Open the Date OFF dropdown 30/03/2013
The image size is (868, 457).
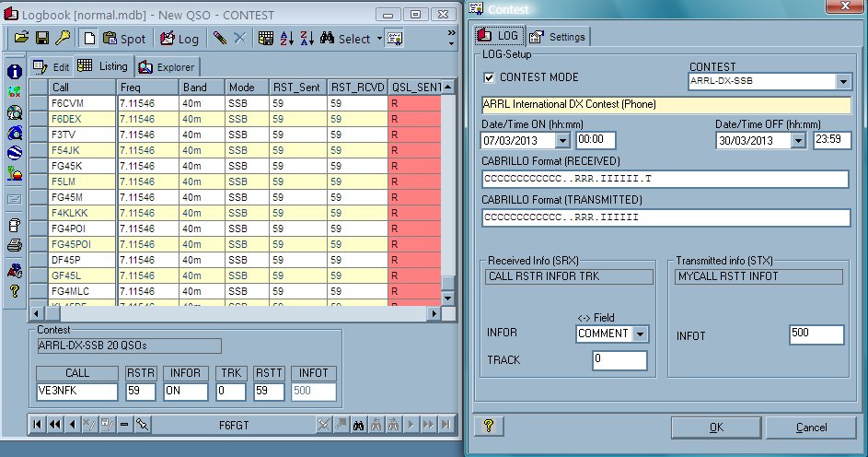798,141
